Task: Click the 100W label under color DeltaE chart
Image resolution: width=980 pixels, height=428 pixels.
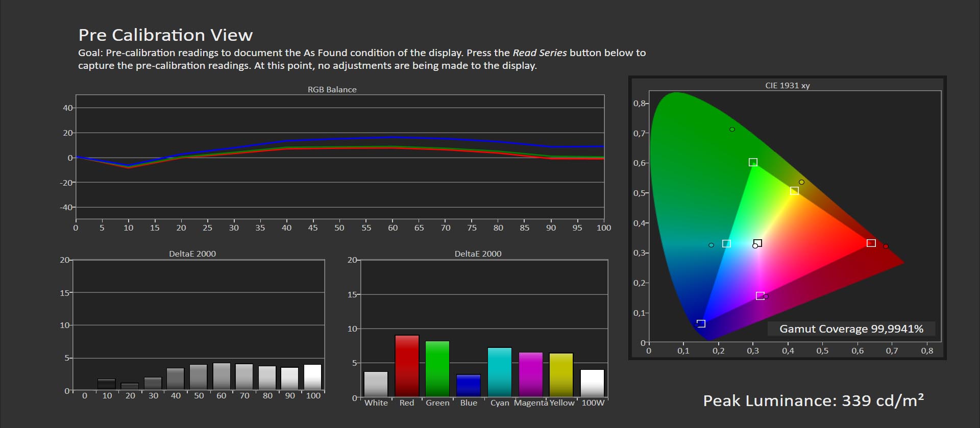Action: pos(593,402)
